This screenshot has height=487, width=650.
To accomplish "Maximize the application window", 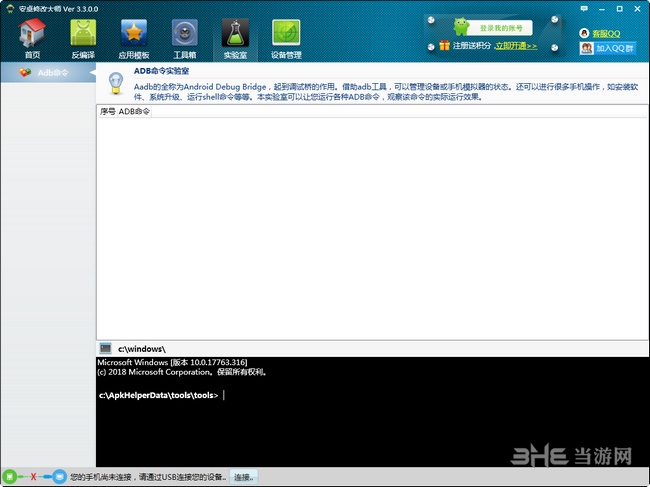I will [x=619, y=9].
